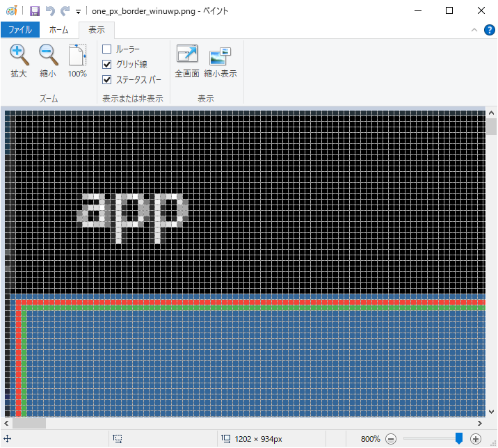Click the horizontal scrollbar thumb
The image size is (498, 448).
(x=29, y=423)
